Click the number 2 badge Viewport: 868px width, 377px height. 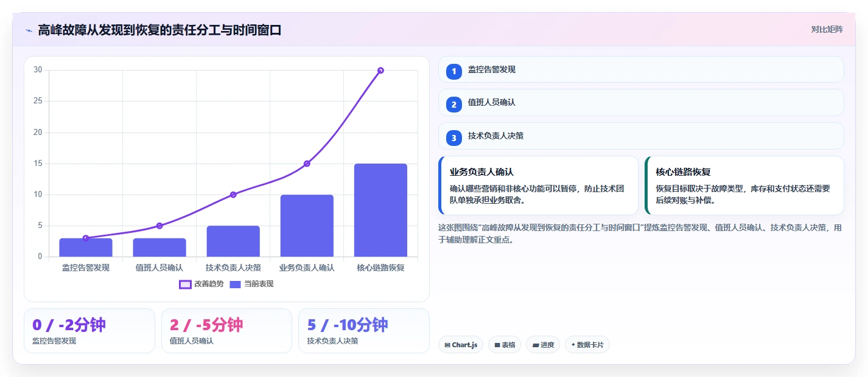pos(453,105)
